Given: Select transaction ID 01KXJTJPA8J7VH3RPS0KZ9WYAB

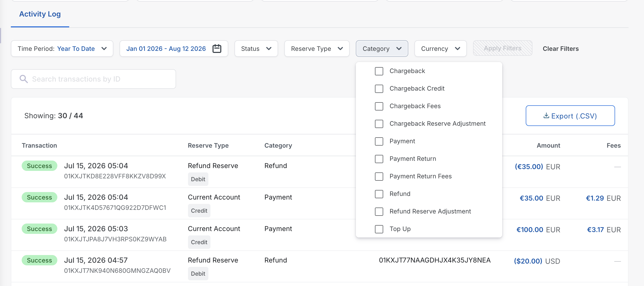Looking at the screenshot, I should (x=115, y=239).
